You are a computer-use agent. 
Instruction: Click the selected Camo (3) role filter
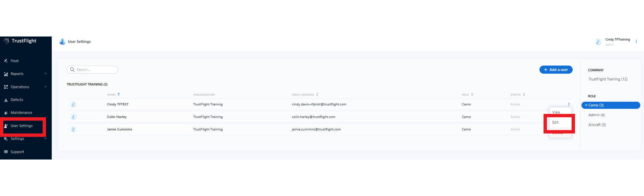coord(611,105)
